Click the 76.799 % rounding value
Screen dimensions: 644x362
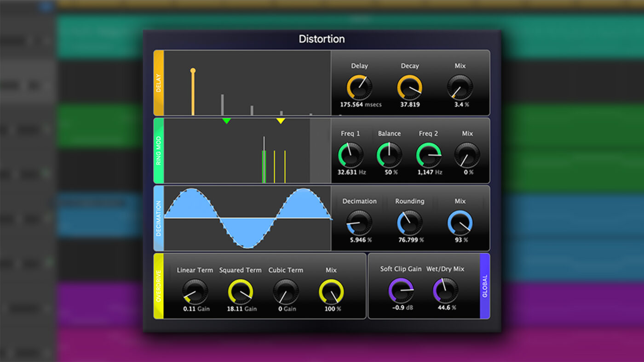[x=411, y=240]
